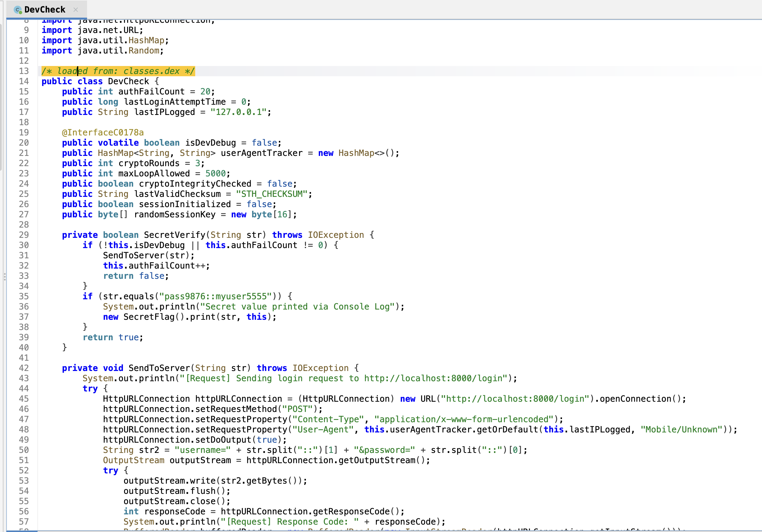Click the DevCheck class name declaration
762x532 pixels.
point(128,81)
